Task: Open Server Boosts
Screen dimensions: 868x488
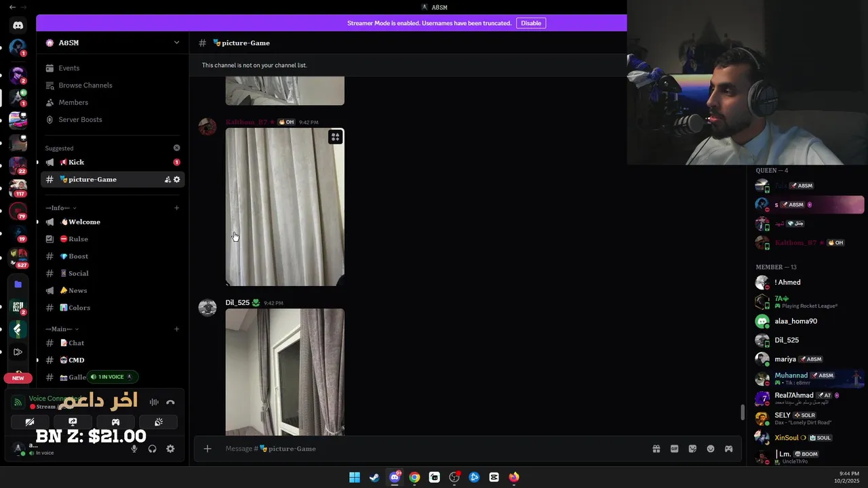Action: point(113,120)
